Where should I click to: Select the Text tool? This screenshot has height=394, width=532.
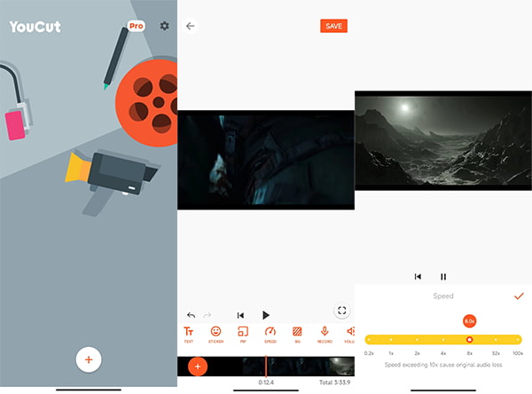189,335
